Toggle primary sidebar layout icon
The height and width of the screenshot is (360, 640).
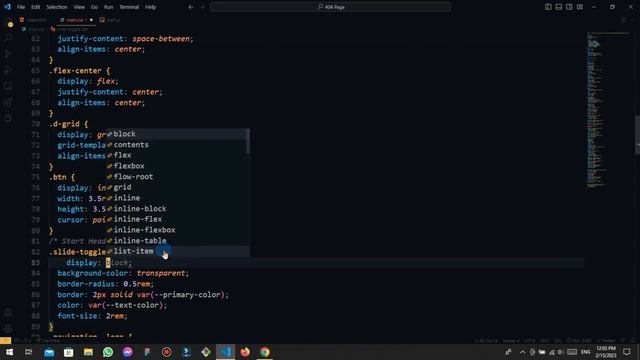(548, 7)
